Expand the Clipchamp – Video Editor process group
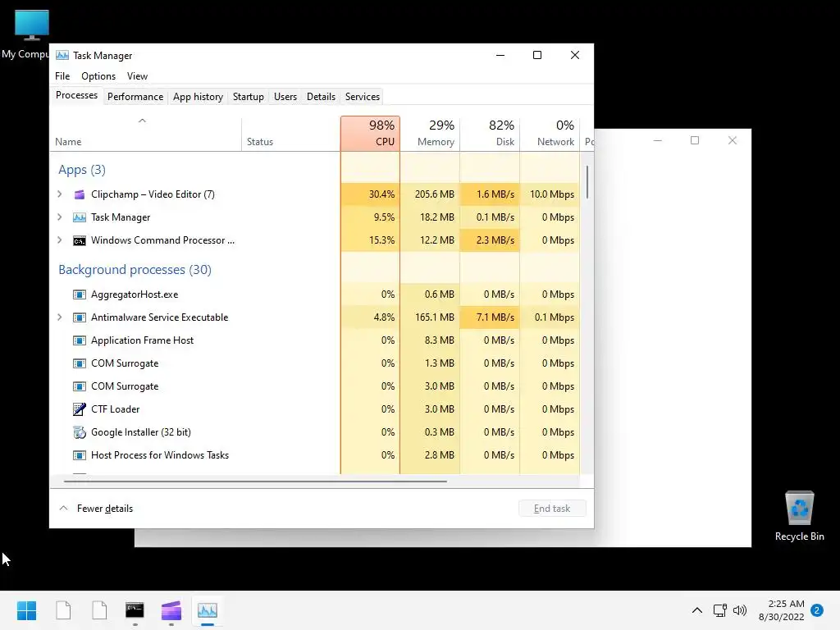This screenshot has width=840, height=630. pos(59,194)
